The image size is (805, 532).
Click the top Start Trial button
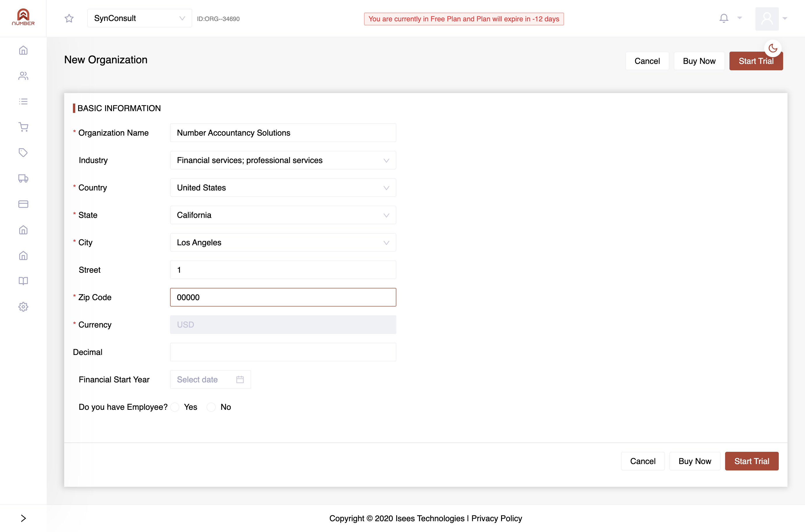(756, 61)
